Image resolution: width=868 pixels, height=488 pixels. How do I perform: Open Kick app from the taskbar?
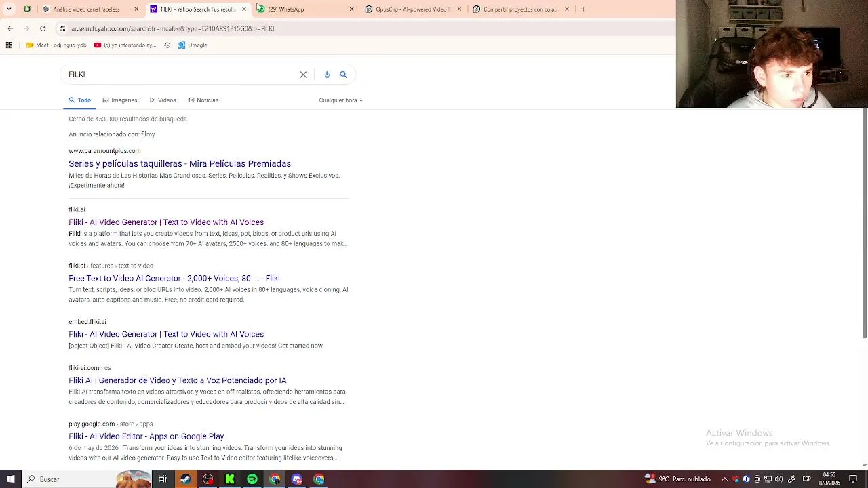[230, 479]
